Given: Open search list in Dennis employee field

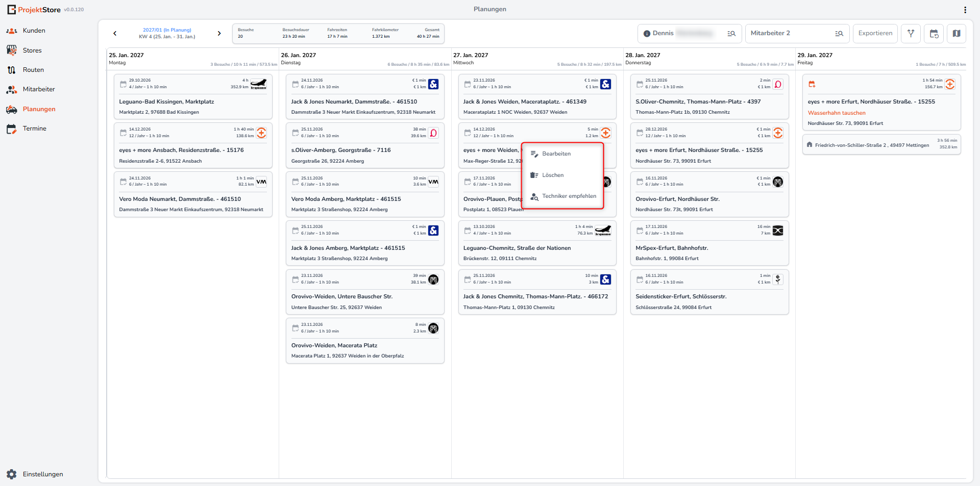Looking at the screenshot, I should 731,34.
